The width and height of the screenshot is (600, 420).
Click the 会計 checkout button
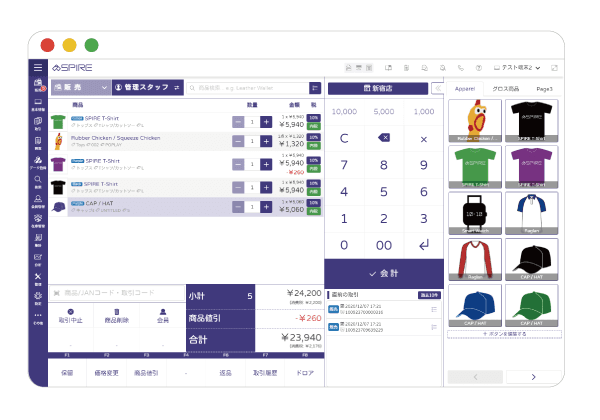[x=383, y=272]
